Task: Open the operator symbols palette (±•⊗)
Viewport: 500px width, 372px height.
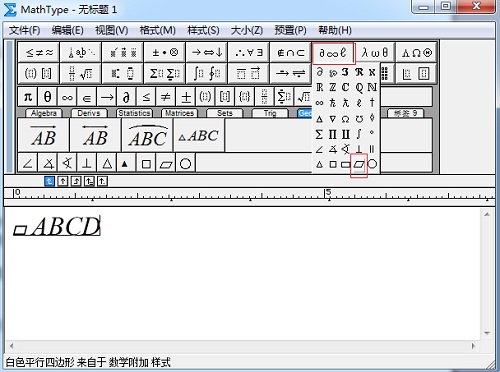Action: pos(165,52)
